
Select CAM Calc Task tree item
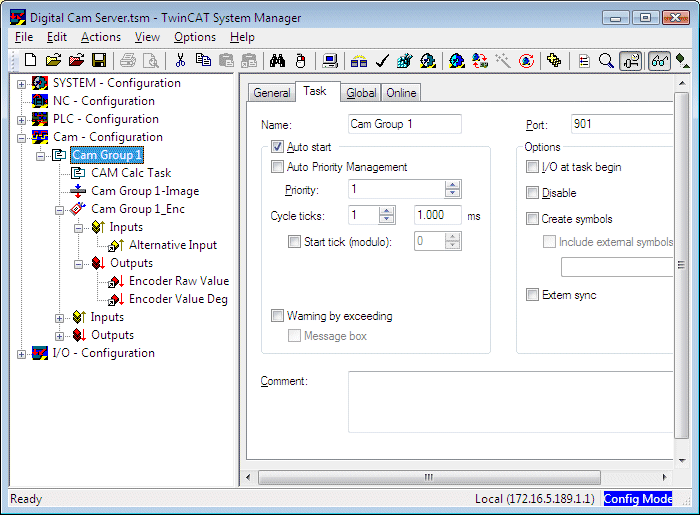pyautogui.click(x=131, y=173)
